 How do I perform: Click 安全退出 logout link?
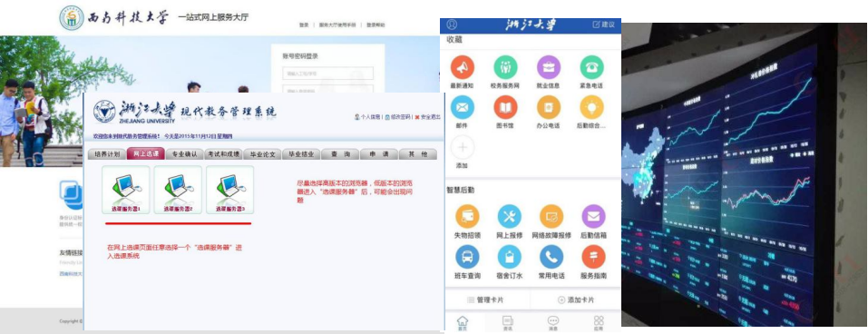pyautogui.click(x=428, y=117)
